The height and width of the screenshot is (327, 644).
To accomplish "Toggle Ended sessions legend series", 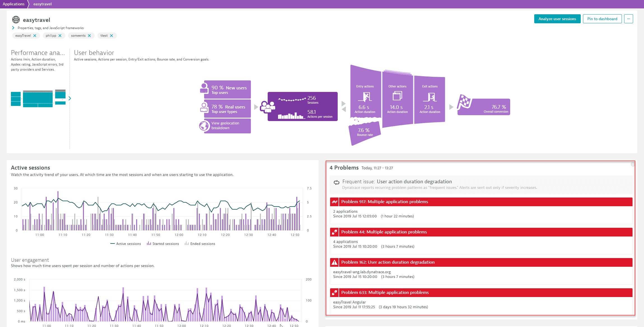I will point(200,244).
